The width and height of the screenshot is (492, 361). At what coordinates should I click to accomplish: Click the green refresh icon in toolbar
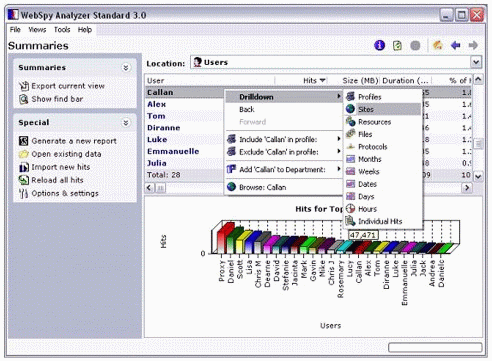397,45
